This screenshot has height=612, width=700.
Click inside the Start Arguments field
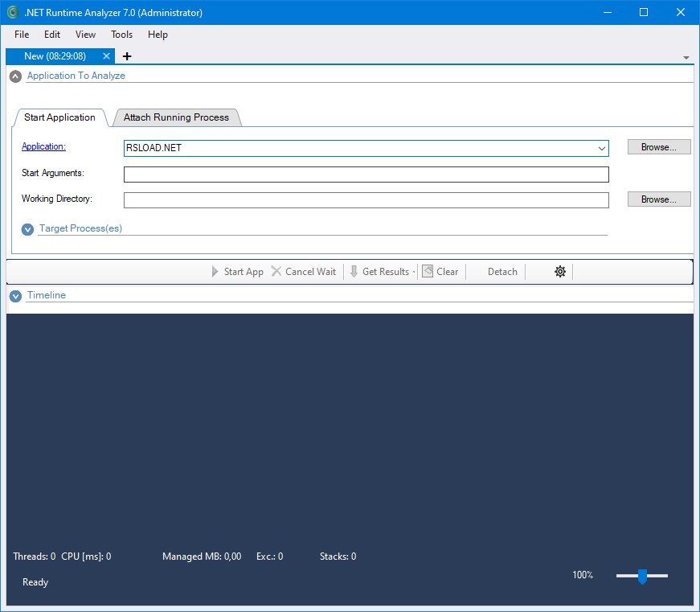[x=366, y=174]
